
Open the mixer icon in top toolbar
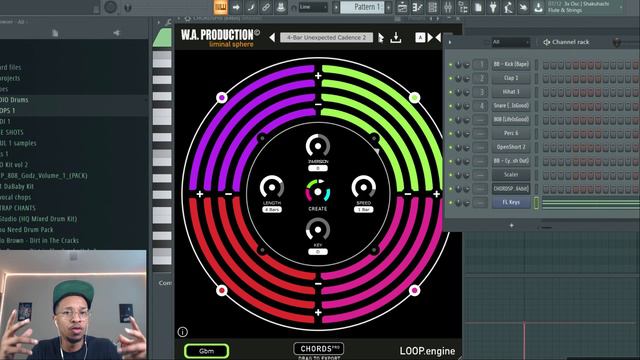pos(448,7)
